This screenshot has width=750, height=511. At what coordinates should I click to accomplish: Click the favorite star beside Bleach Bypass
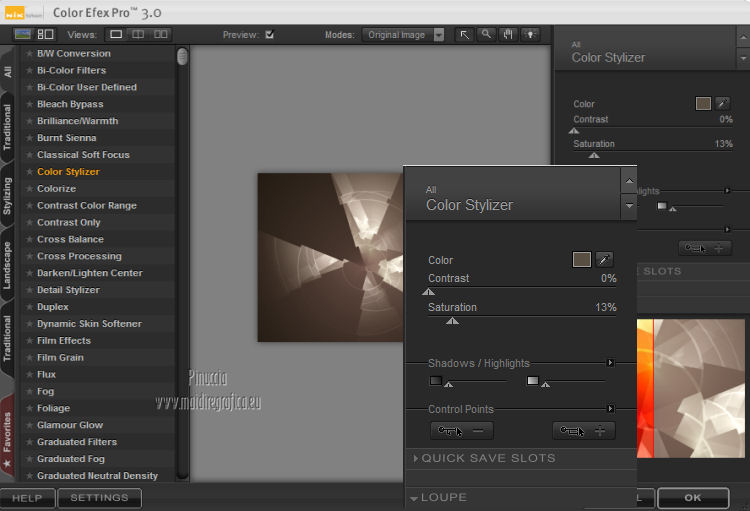coord(29,104)
